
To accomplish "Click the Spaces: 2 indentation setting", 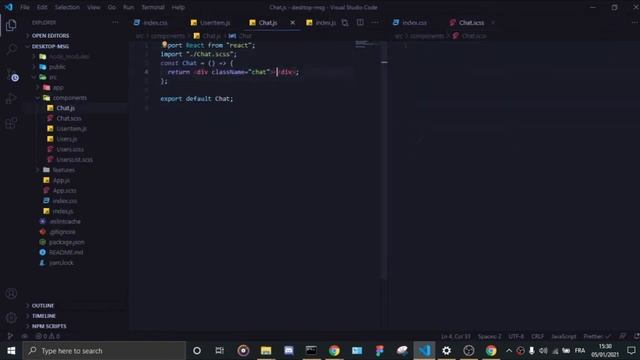I will 489,336.
